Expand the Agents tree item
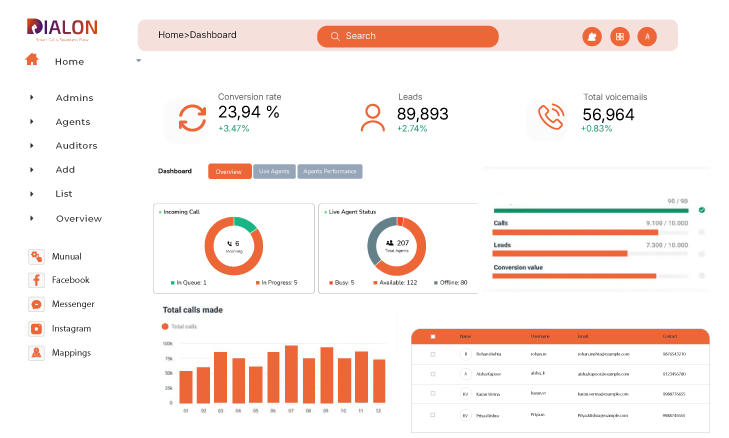Viewport: 729px width, 438px height. point(32,121)
